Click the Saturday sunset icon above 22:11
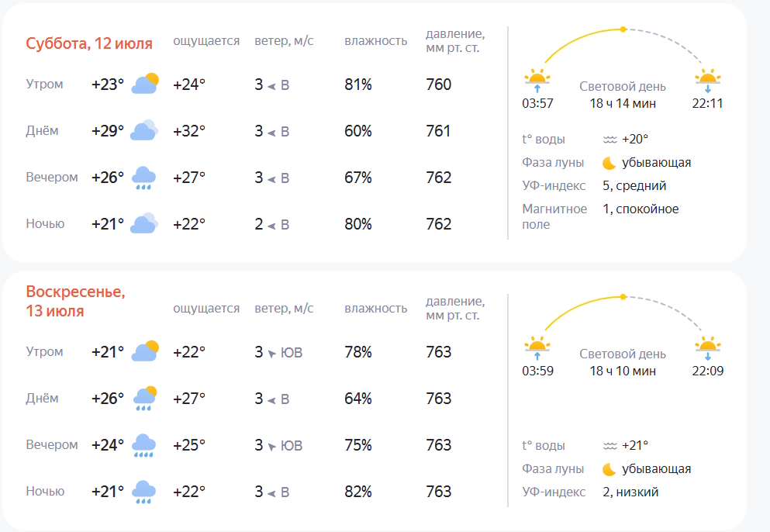The image size is (770, 532). (x=708, y=78)
